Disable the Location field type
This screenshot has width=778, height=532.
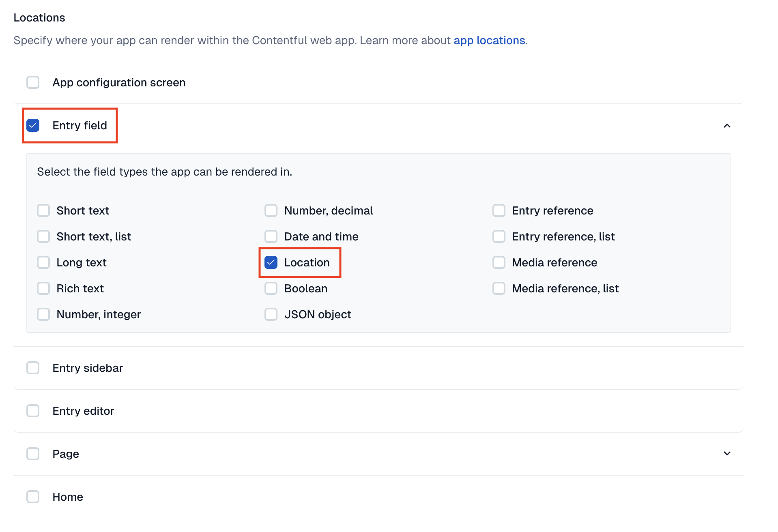(x=271, y=262)
